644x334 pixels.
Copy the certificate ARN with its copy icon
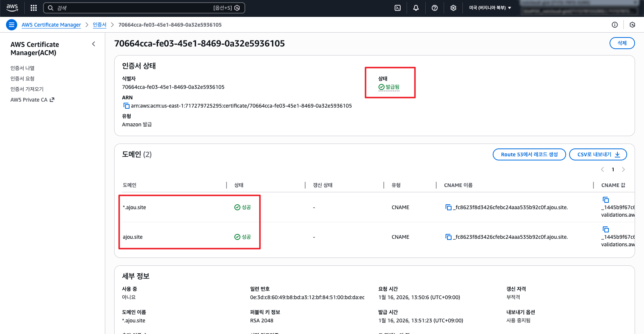(126, 106)
